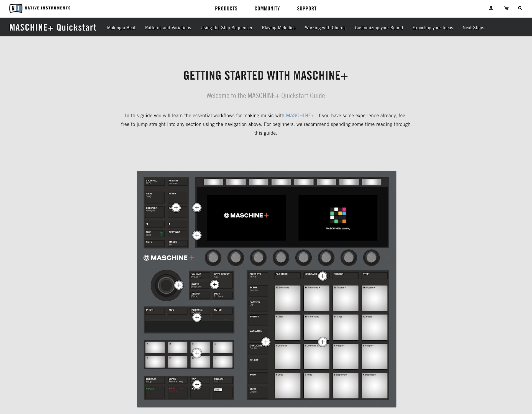Open plus hotspot above the DUPLICATE button
Screen dimensions: 532x414
(x=266, y=342)
